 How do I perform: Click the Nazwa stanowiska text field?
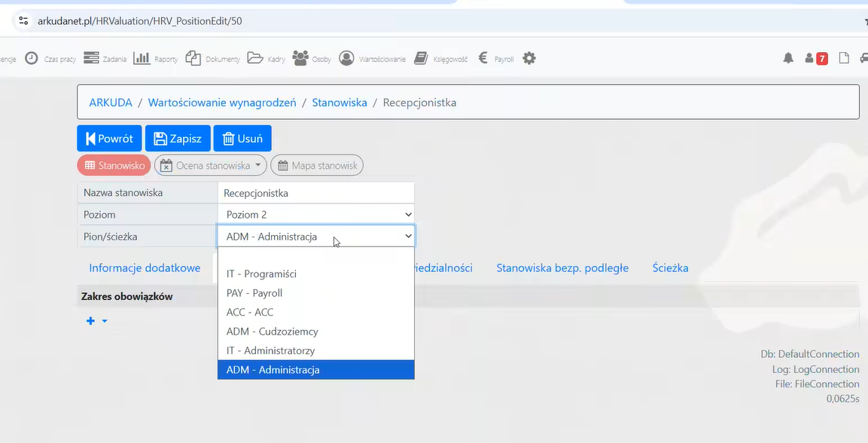[x=315, y=193]
